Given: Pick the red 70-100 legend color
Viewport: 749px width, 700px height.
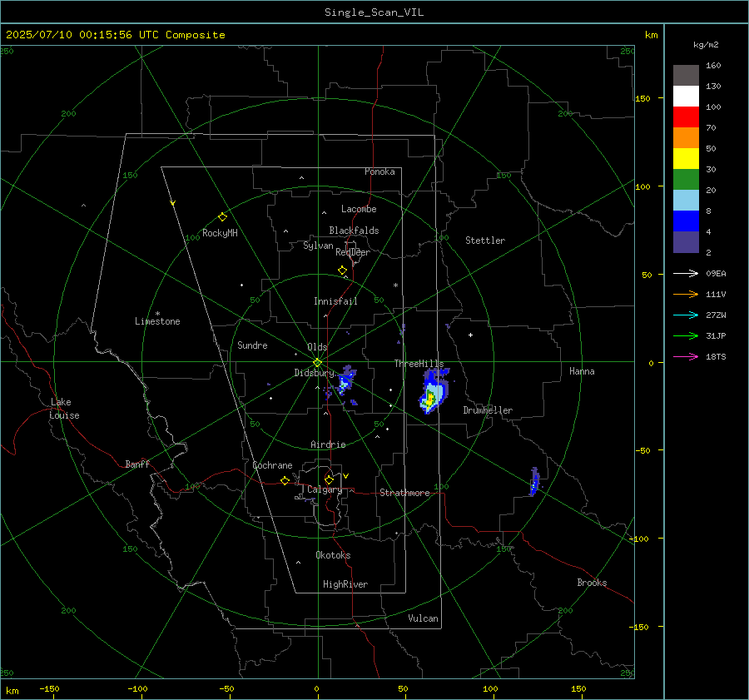Looking at the screenshot, I should (686, 117).
